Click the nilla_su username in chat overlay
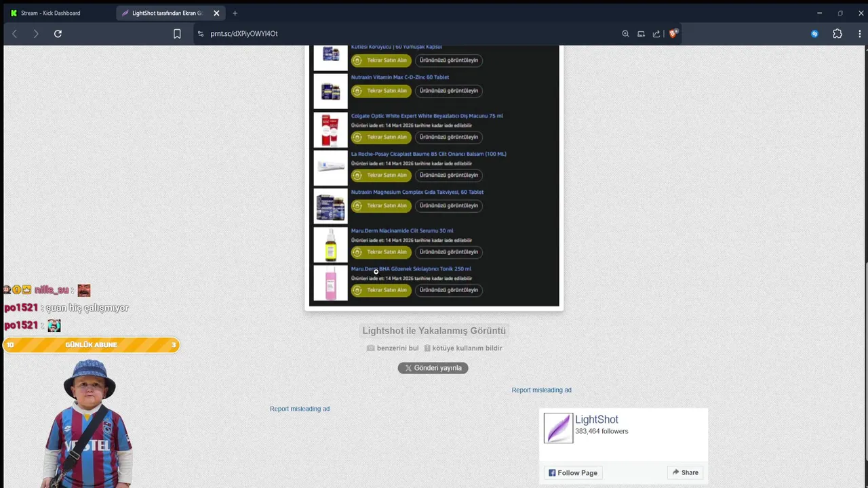This screenshot has width=868, height=488. coord(52,290)
